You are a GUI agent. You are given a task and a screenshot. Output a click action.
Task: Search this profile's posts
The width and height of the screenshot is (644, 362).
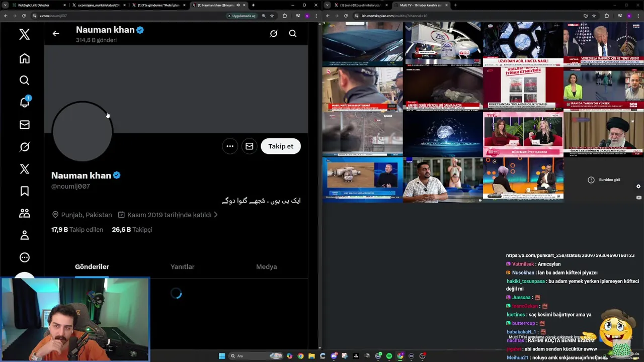click(293, 34)
